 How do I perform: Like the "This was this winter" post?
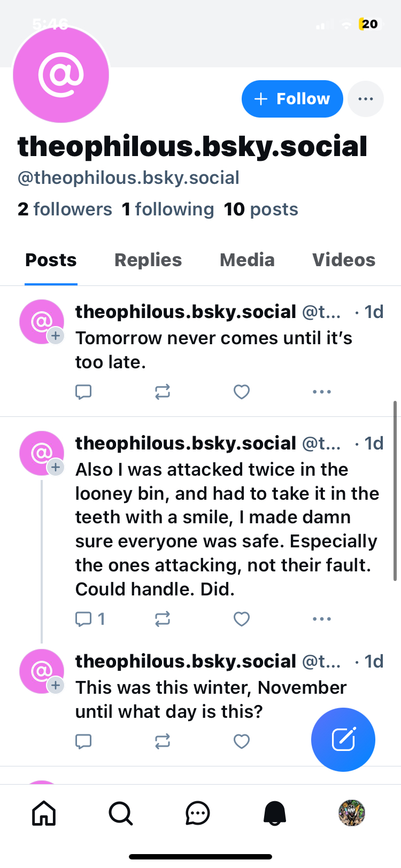pyautogui.click(x=242, y=741)
